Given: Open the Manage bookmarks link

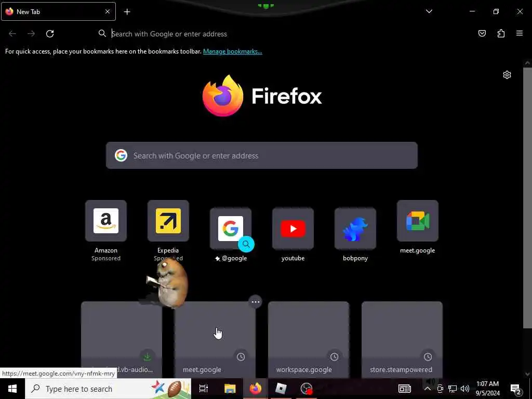Looking at the screenshot, I should pyautogui.click(x=232, y=51).
